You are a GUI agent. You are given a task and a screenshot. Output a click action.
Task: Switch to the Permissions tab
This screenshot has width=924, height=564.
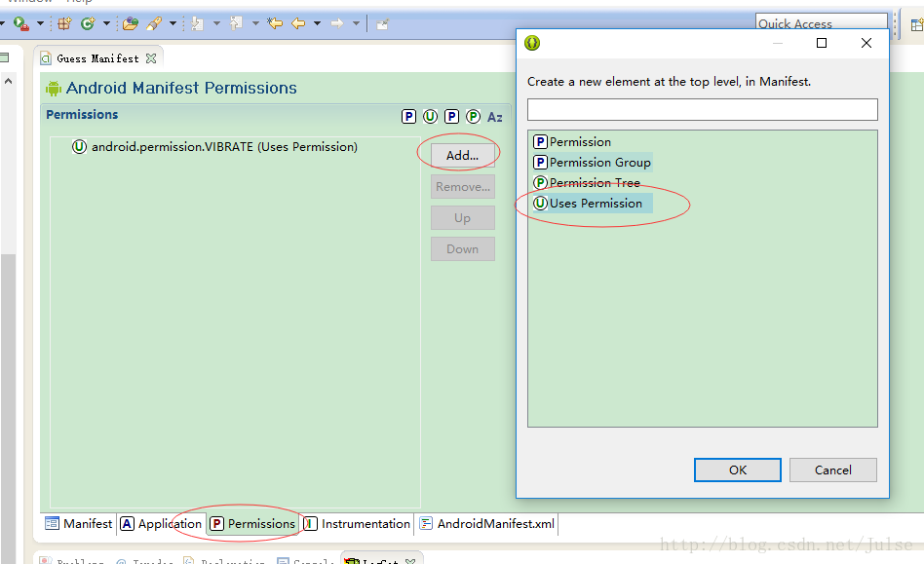252,523
